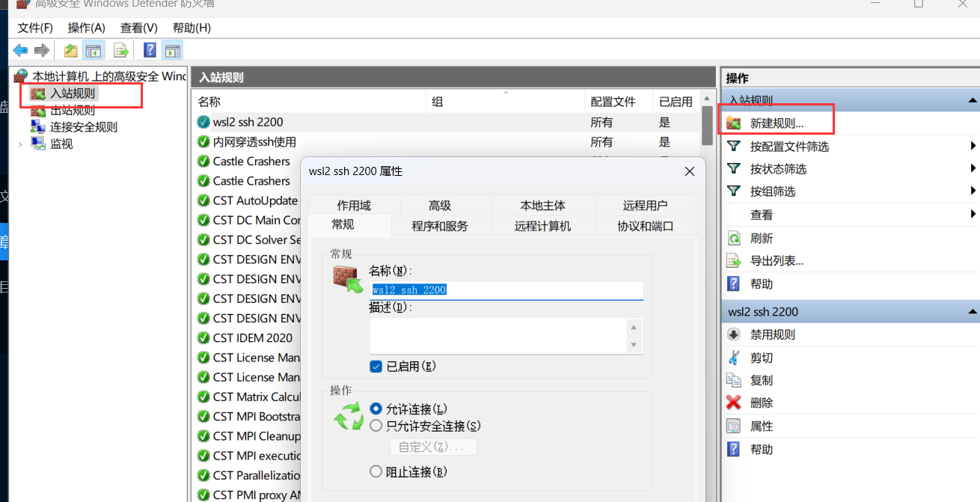Screen dimensions: 980x502
Task: Click the export list toolbar icon
Action: (120, 51)
